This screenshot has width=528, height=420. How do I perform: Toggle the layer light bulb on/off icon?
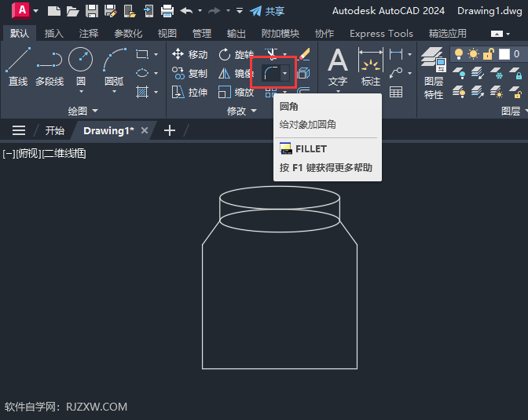click(459, 54)
